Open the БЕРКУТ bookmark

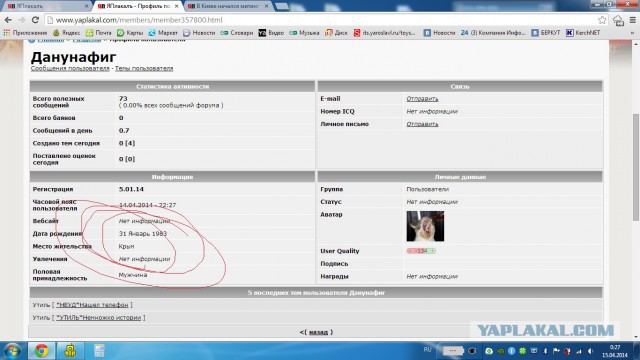[546, 33]
